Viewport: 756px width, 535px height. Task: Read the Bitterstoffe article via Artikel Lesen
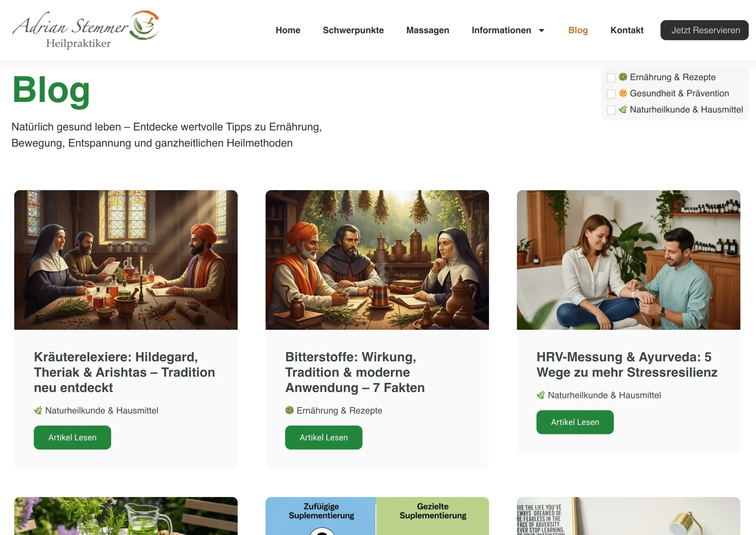(x=323, y=437)
